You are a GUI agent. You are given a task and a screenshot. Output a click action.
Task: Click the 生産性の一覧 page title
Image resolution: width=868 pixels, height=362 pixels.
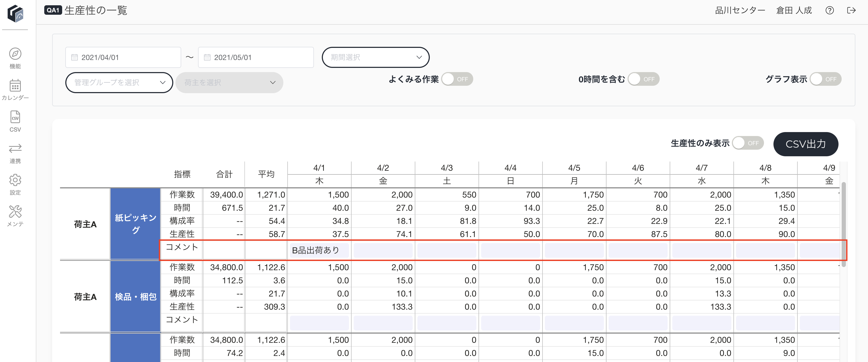point(96,11)
